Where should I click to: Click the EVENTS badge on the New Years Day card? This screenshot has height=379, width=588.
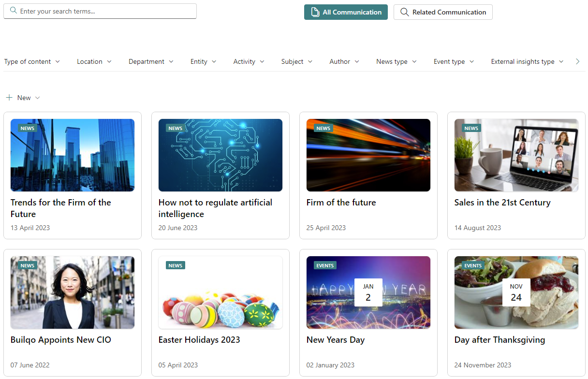pyautogui.click(x=325, y=265)
